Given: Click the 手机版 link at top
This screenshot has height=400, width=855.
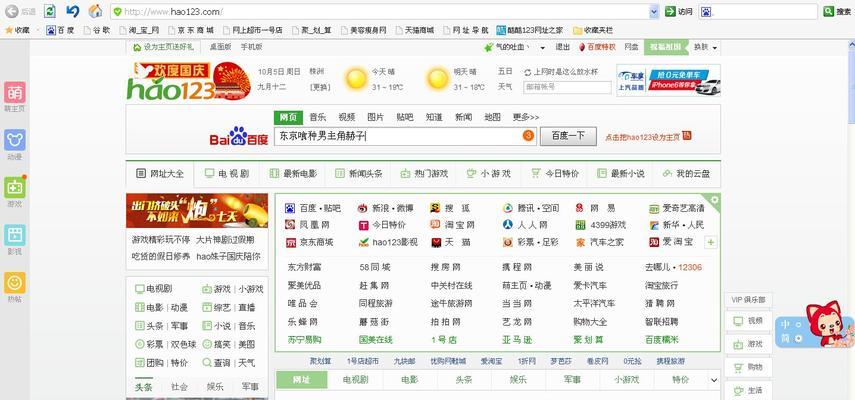Looking at the screenshot, I should (x=251, y=47).
